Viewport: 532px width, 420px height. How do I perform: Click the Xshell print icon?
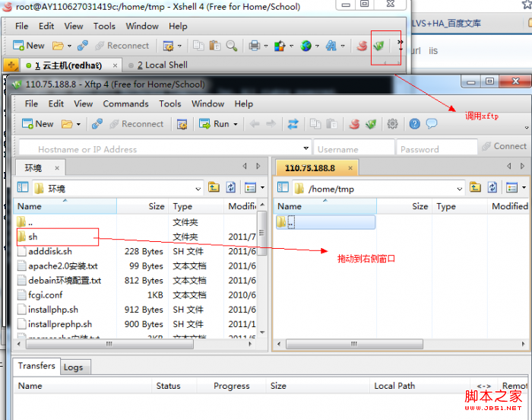coord(254,46)
